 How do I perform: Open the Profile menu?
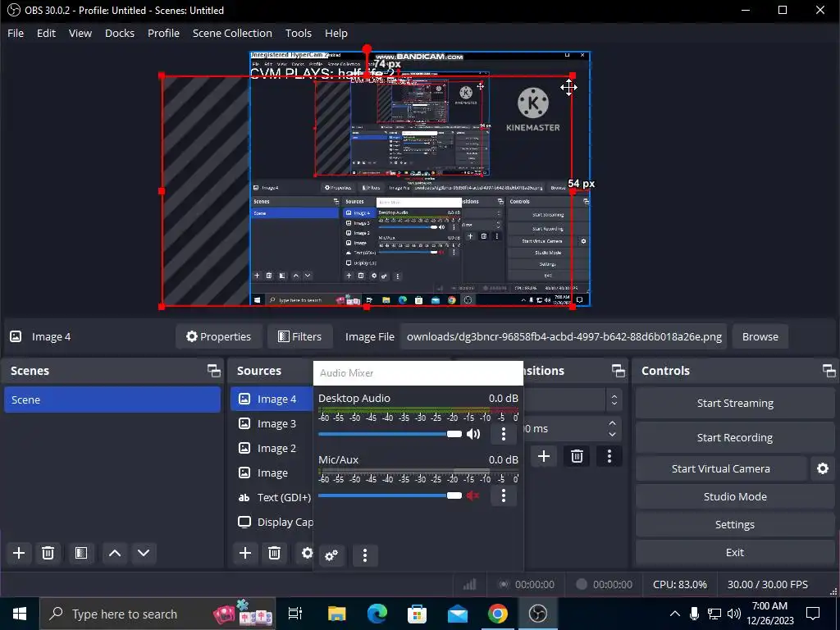(163, 33)
